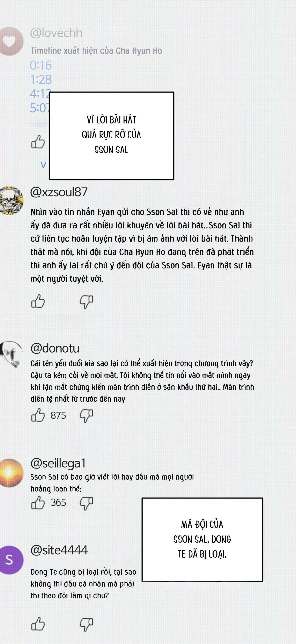The height and width of the screenshot is (644, 296).
Task: Jump to timestamp 0:16
Action: (x=41, y=65)
